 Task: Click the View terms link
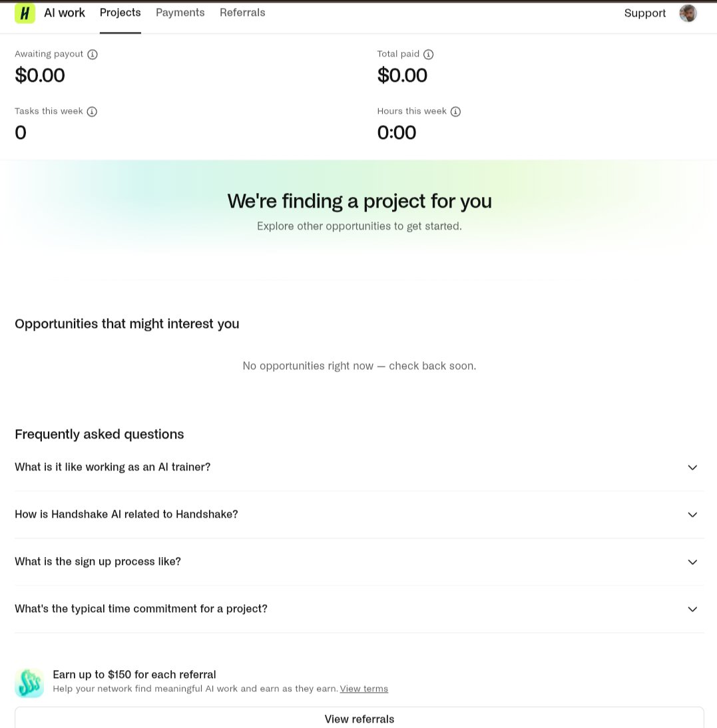(363, 689)
